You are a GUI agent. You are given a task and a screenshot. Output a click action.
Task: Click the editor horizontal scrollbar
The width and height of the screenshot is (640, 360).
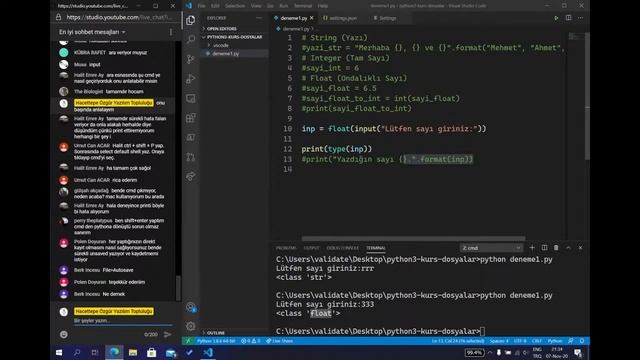[x=413, y=238]
